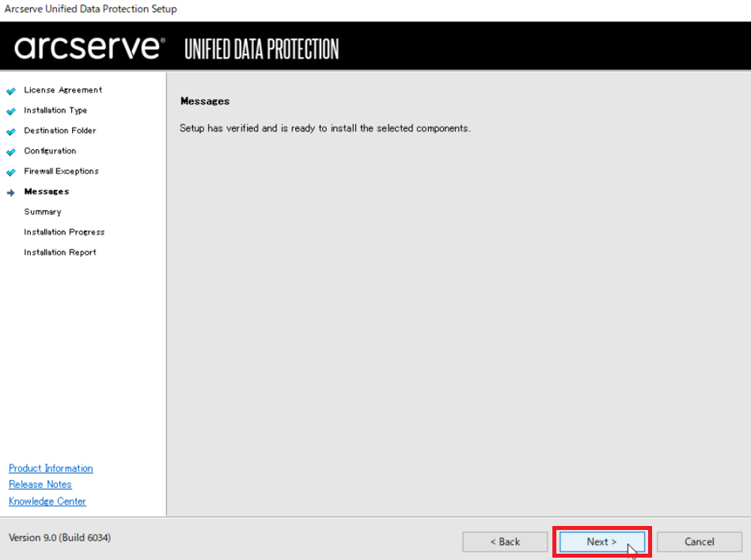Viewport: 751px width, 560px height.
Task: Click the Messages heading in main pane
Action: coord(205,101)
